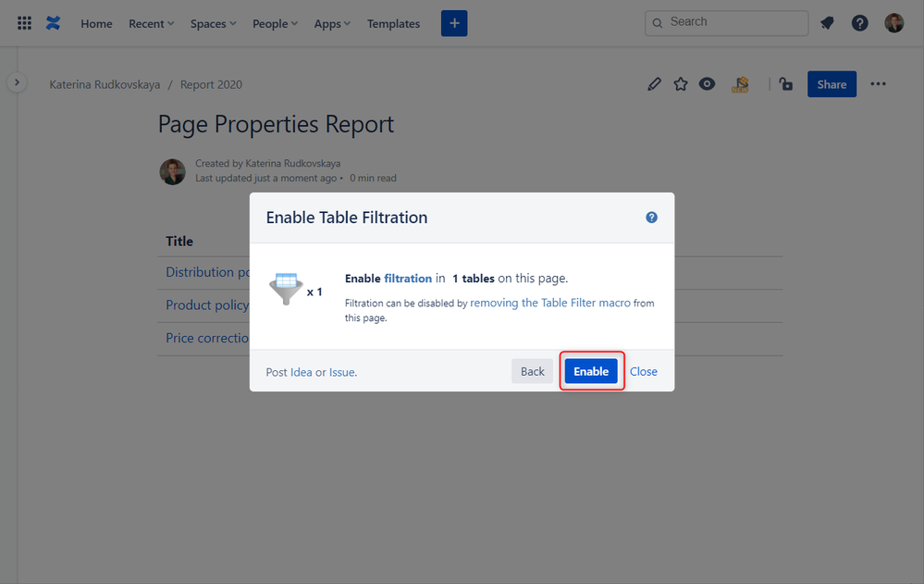Viewport: 924px width, 584px height.
Task: Click the dialog help question icon
Action: [x=651, y=217]
